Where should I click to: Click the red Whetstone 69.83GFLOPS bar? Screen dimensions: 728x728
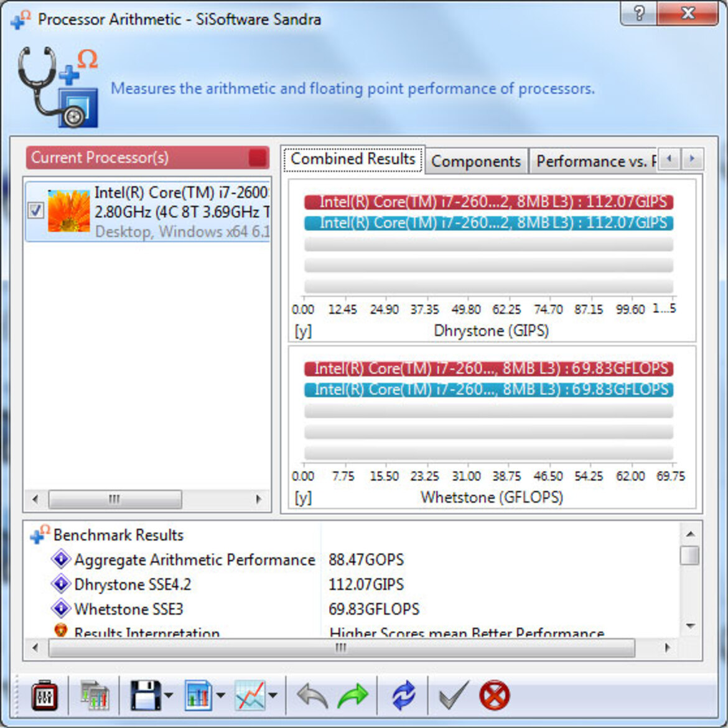pyautogui.click(x=488, y=368)
